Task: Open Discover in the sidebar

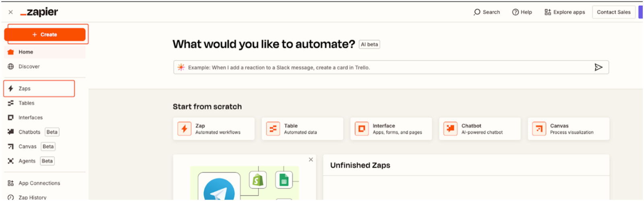Action: (45, 66)
